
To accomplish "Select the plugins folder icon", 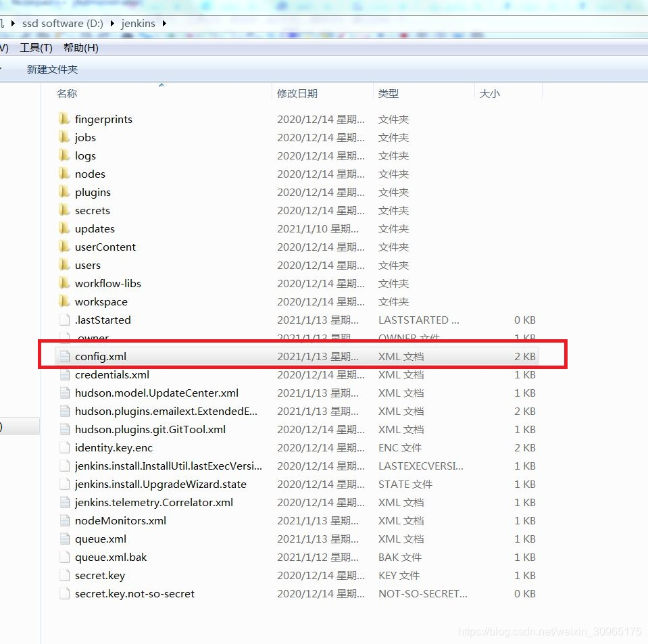I will tap(64, 192).
